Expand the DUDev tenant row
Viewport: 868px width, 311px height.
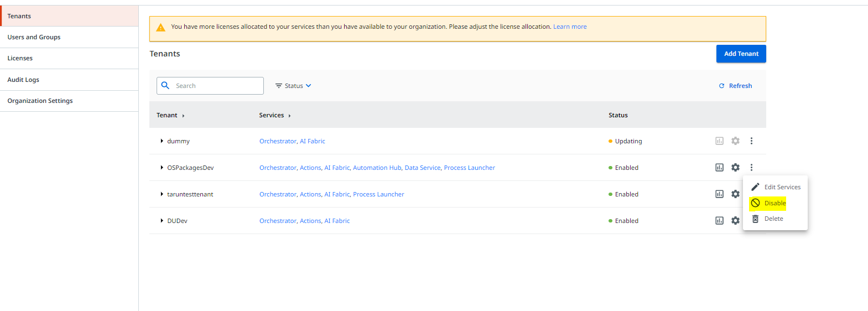[x=162, y=221]
